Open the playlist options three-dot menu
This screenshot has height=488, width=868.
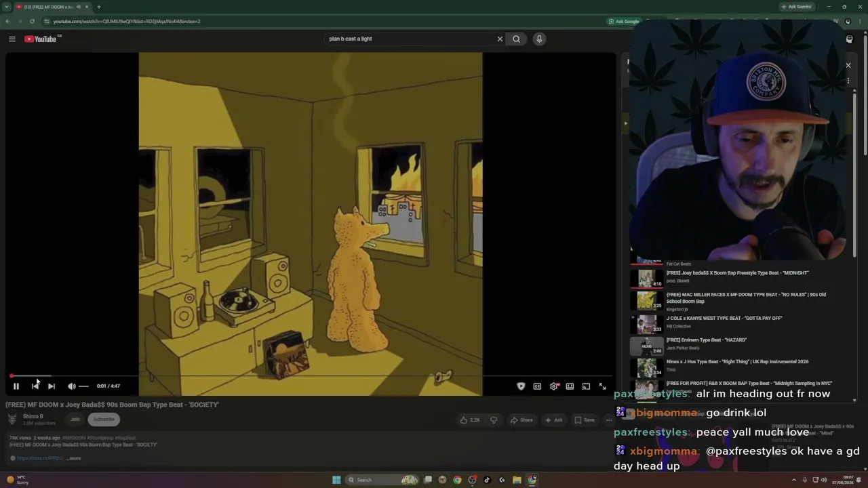click(x=848, y=81)
